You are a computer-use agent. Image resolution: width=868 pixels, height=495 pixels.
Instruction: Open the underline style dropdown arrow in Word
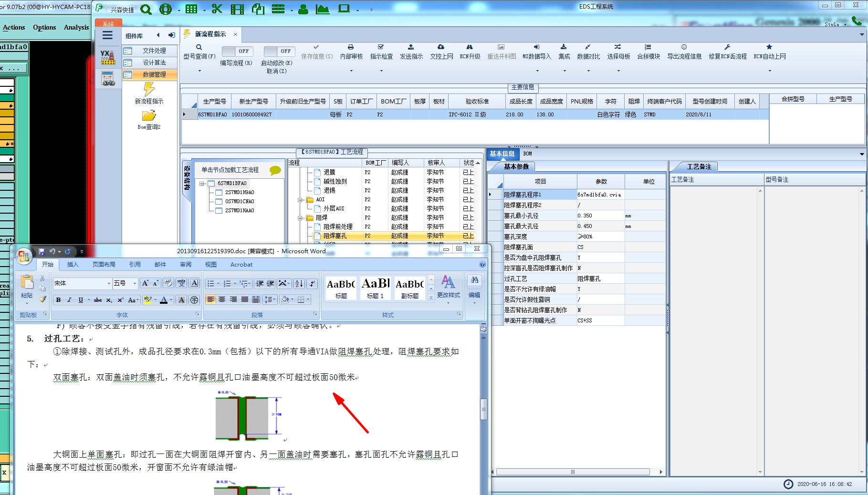88,300
